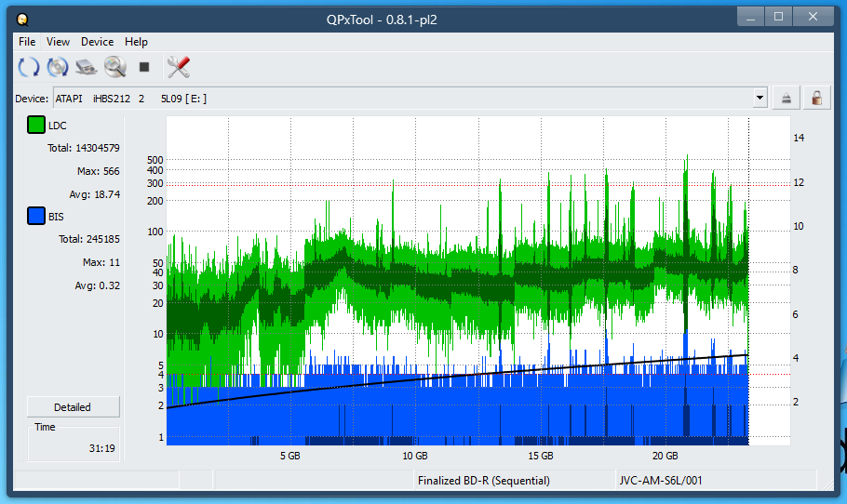Image resolution: width=847 pixels, height=504 pixels.
Task: Click the drive device info icon
Action: [x=87, y=67]
